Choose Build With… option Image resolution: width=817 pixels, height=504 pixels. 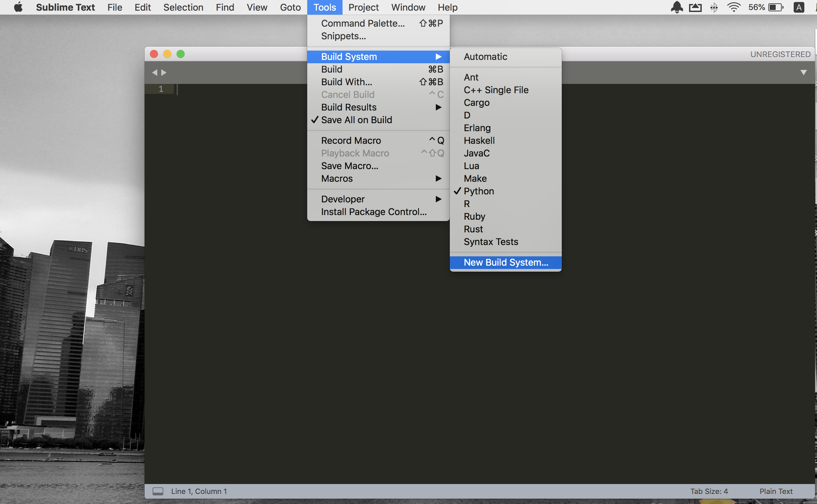378,82
